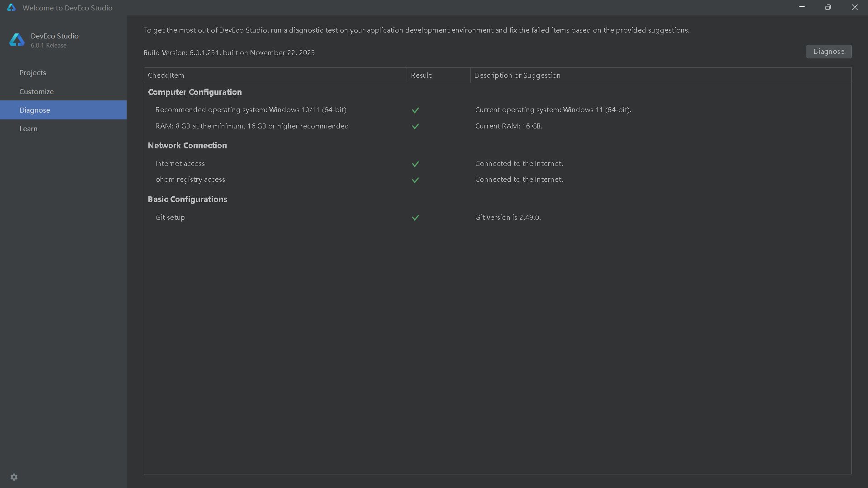Click the DevEco Studio logo in the sidebar
The height and width of the screenshot is (488, 868).
pos(17,40)
